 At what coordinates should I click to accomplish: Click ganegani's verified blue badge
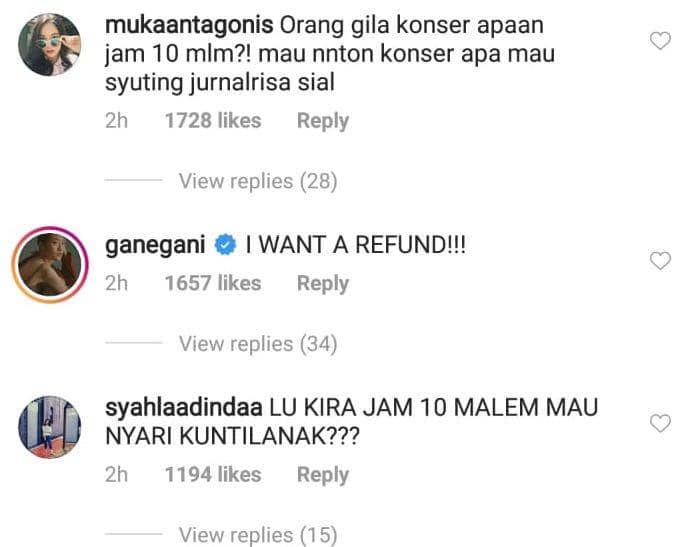[x=225, y=245]
